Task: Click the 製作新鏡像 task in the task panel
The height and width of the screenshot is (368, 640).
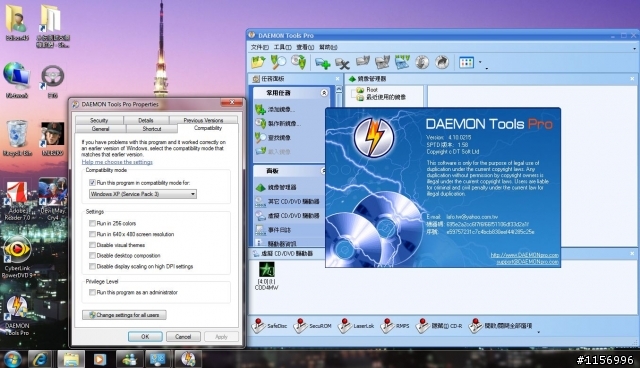Action: click(x=278, y=123)
